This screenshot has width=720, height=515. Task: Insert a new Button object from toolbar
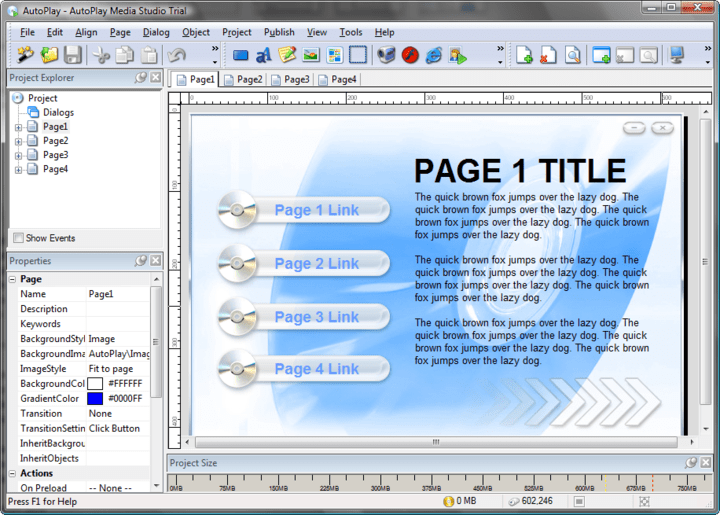point(240,55)
